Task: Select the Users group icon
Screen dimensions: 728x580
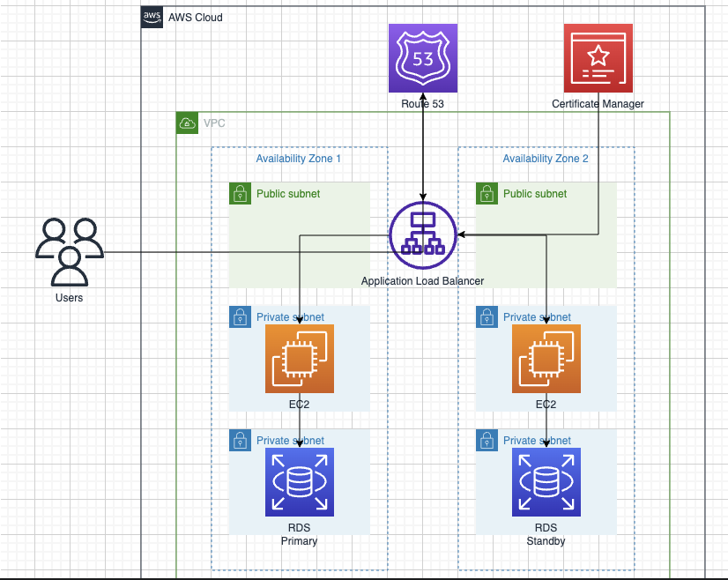Action: pyautogui.click(x=70, y=252)
